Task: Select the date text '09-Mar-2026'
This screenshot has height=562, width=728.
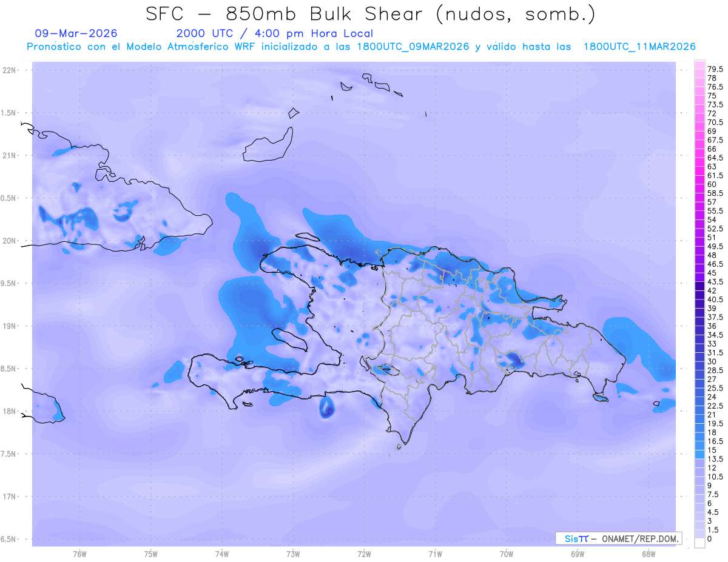Action: coord(76,33)
